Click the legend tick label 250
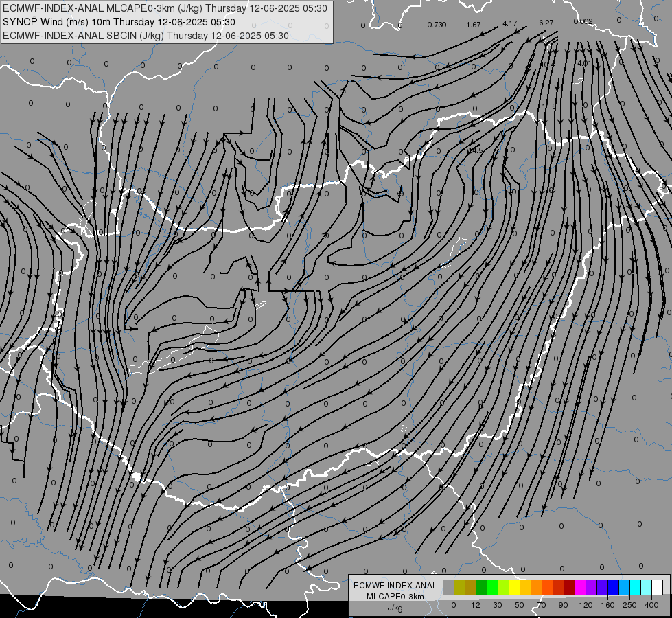 tap(629, 605)
